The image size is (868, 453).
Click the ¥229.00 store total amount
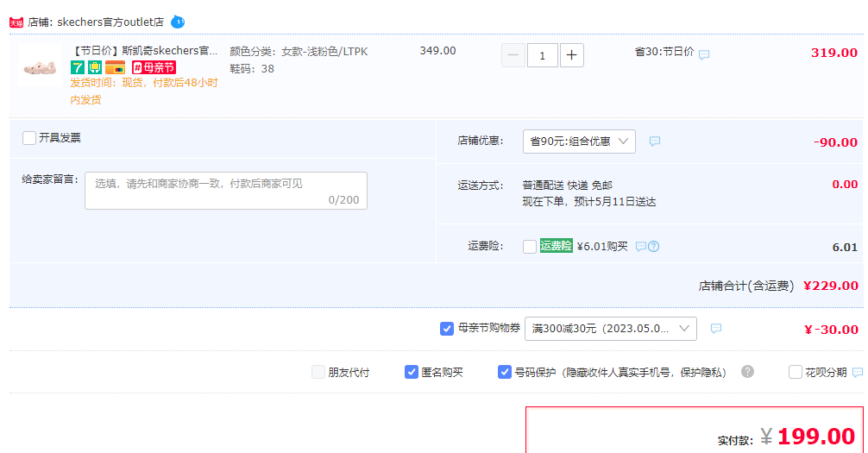coord(831,286)
